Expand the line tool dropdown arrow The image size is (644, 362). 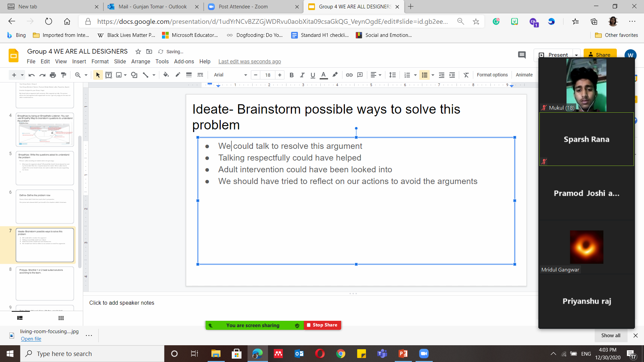(x=154, y=75)
